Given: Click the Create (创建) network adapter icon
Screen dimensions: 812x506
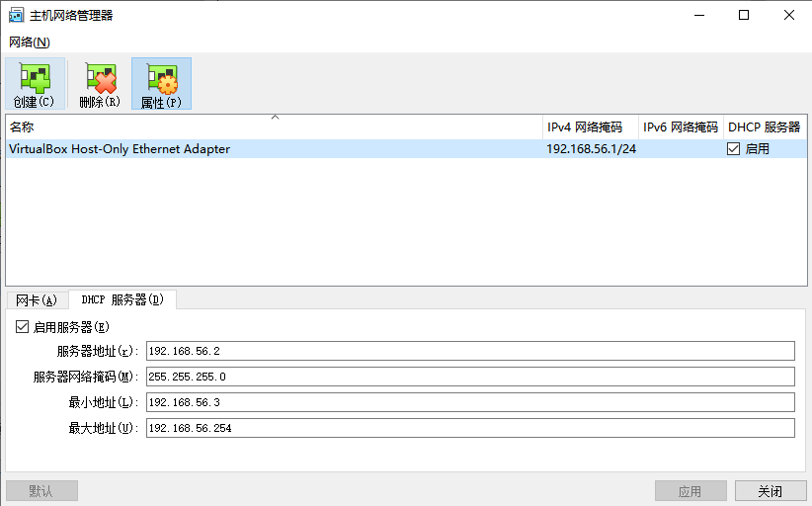Looking at the screenshot, I should click(35, 83).
